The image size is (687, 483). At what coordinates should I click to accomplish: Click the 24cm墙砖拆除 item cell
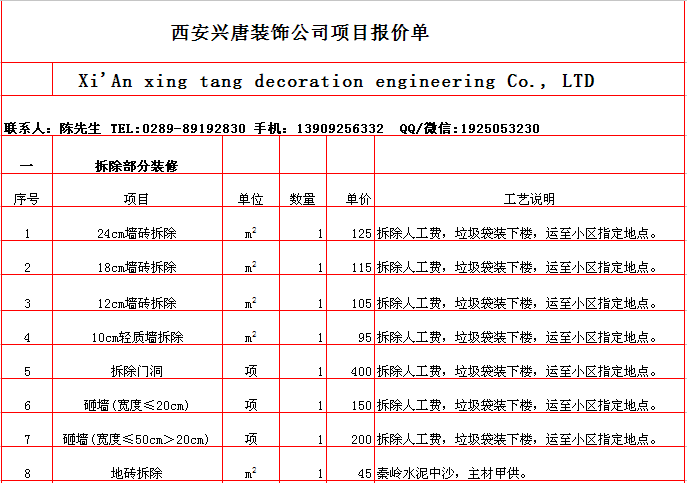pos(136,234)
